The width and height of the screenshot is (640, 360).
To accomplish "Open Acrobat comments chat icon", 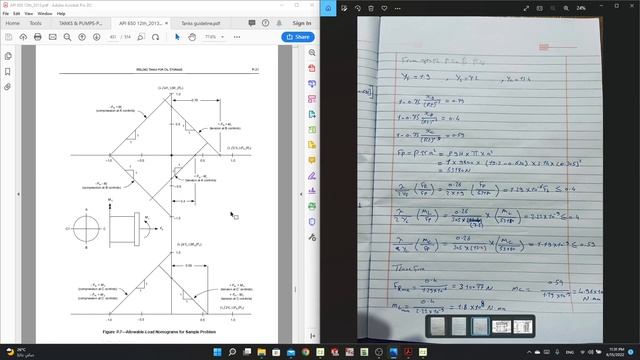I will [252, 23].
